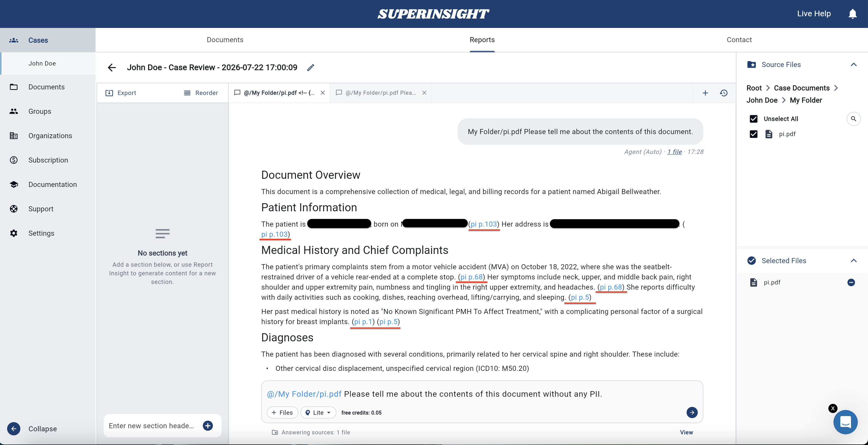Select the Cases sidebar item
The height and width of the screenshot is (445, 868).
point(48,40)
